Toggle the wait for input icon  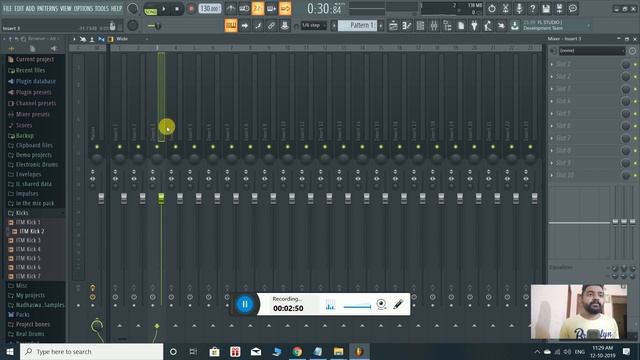tap(244, 8)
